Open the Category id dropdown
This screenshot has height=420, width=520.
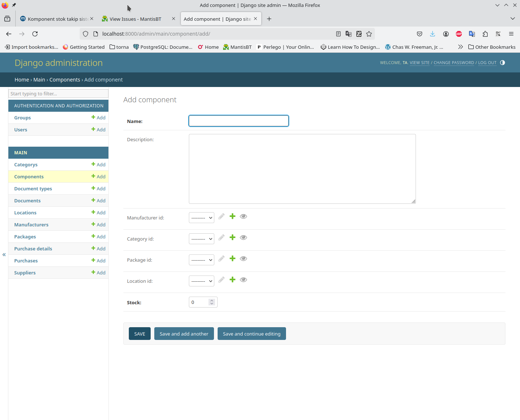[x=202, y=239]
